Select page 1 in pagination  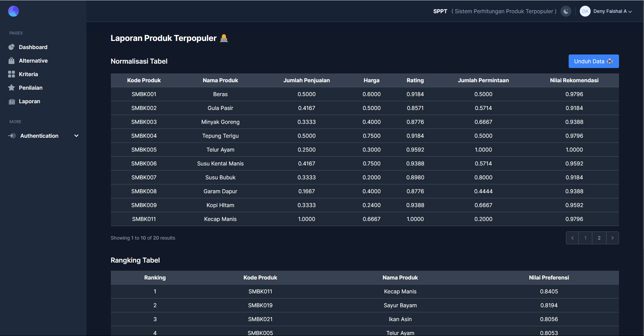point(585,238)
